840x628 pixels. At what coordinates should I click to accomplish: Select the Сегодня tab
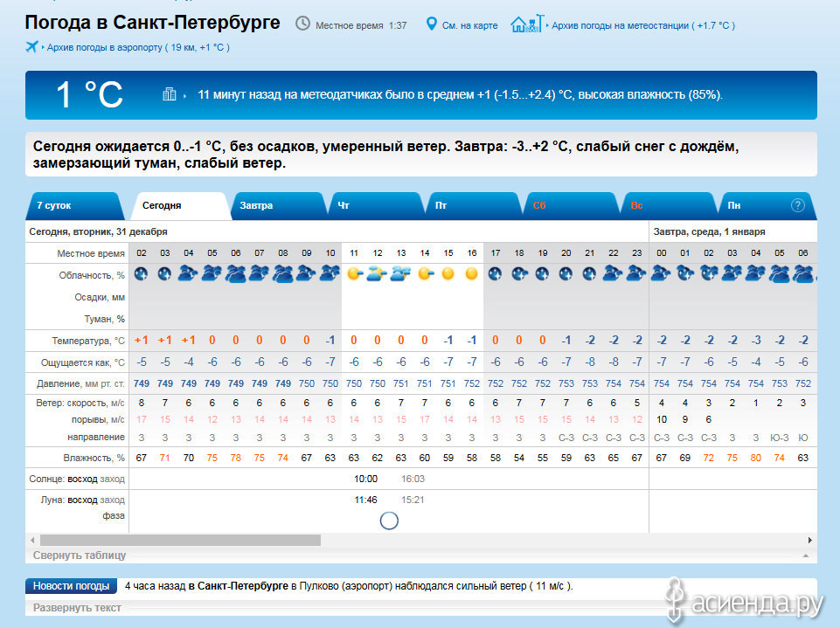181,205
